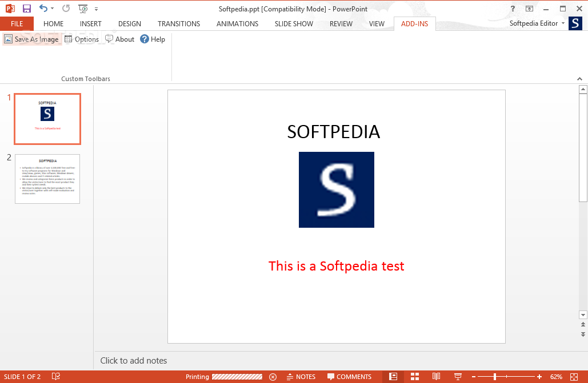Click the Softpedia account avatar
The width and height of the screenshot is (588, 383).
575,23
